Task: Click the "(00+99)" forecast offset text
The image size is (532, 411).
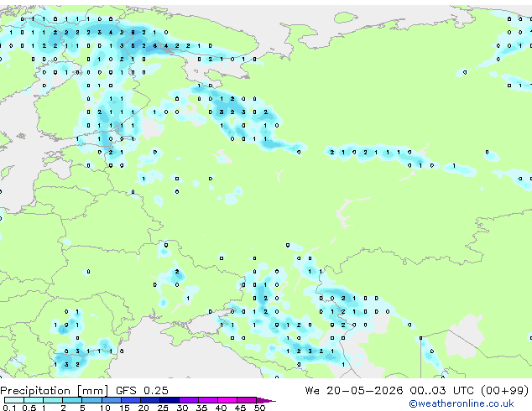Action: tap(504, 391)
